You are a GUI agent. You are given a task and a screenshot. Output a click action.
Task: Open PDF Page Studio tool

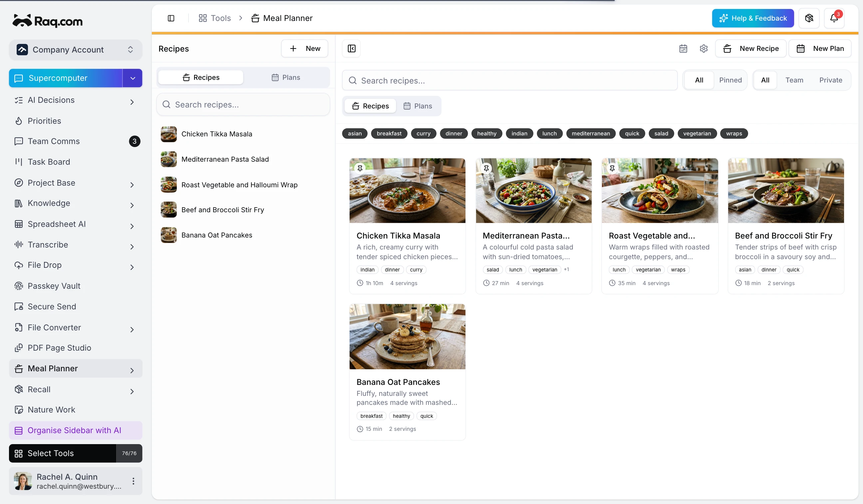pos(75,348)
